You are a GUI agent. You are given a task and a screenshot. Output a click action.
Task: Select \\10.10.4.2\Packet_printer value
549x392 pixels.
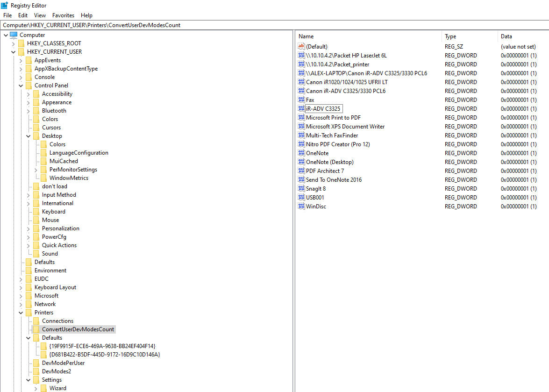click(337, 64)
